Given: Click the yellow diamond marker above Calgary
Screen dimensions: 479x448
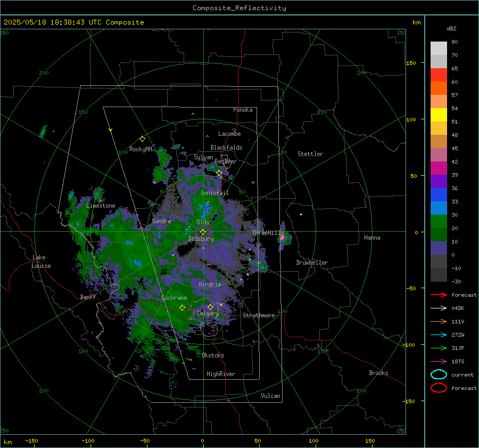Looking at the screenshot, I should (210, 307).
